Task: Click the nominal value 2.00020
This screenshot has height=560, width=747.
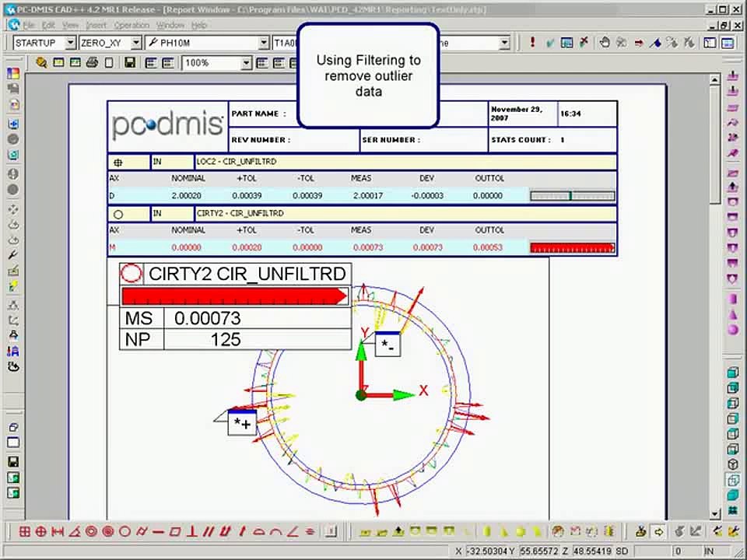Action: click(186, 196)
